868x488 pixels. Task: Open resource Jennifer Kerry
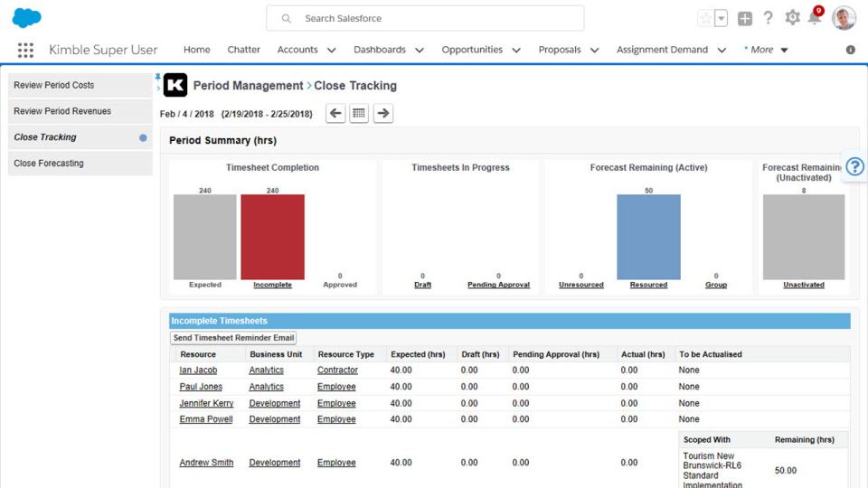pos(206,403)
